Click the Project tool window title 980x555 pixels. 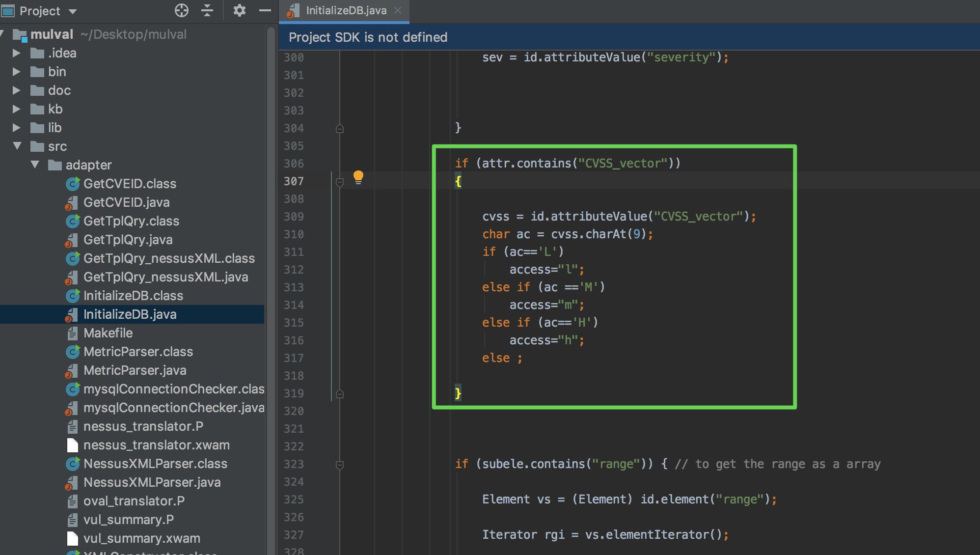coord(40,11)
